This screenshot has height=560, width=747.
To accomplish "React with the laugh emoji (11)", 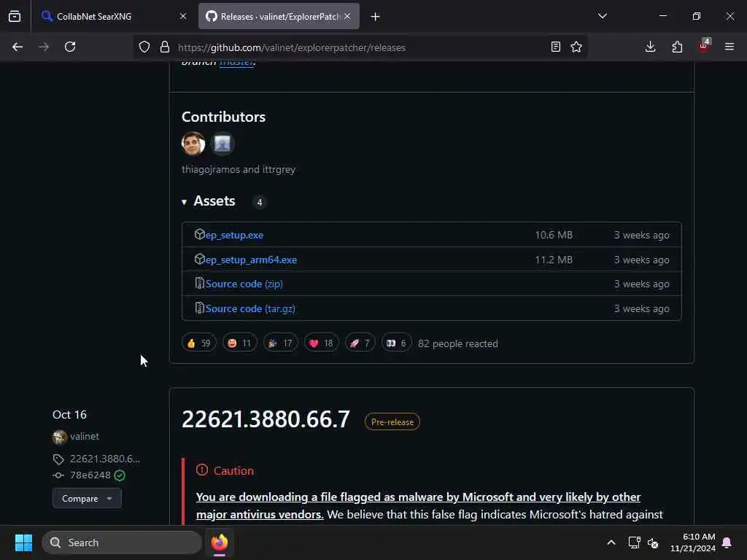I will point(239,343).
